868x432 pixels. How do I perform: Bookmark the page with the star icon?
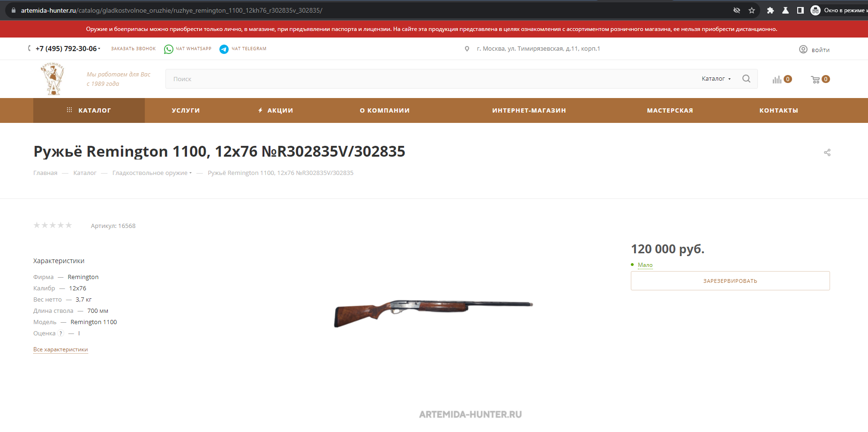[752, 10]
